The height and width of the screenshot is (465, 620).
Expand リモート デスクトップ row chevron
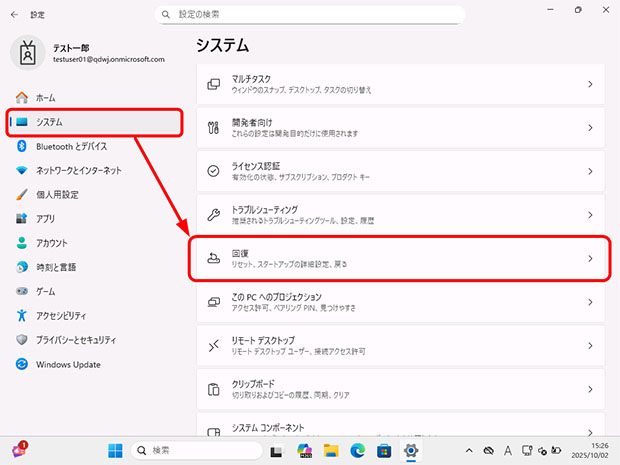(590, 346)
